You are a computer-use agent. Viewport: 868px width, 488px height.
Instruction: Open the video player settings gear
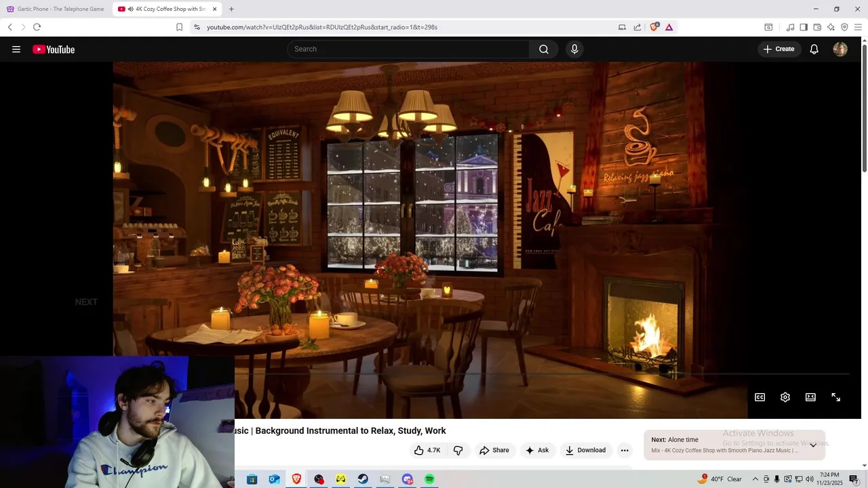click(785, 397)
